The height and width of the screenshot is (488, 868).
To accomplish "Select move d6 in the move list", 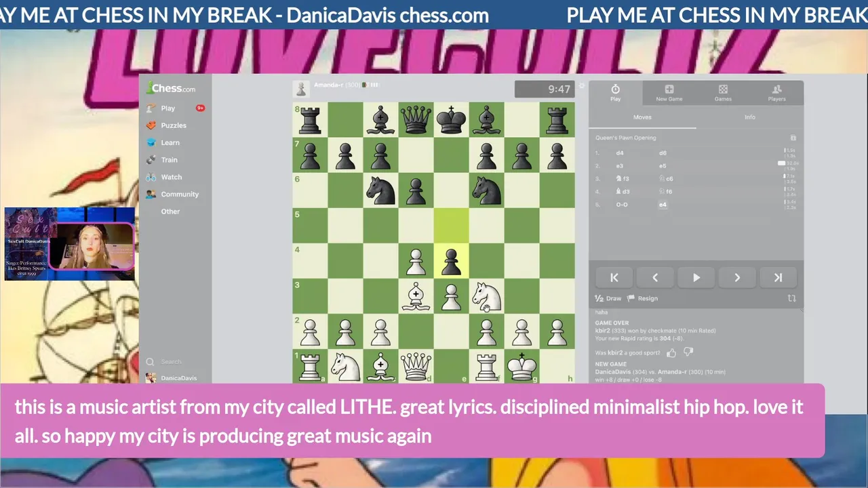I will [x=663, y=153].
